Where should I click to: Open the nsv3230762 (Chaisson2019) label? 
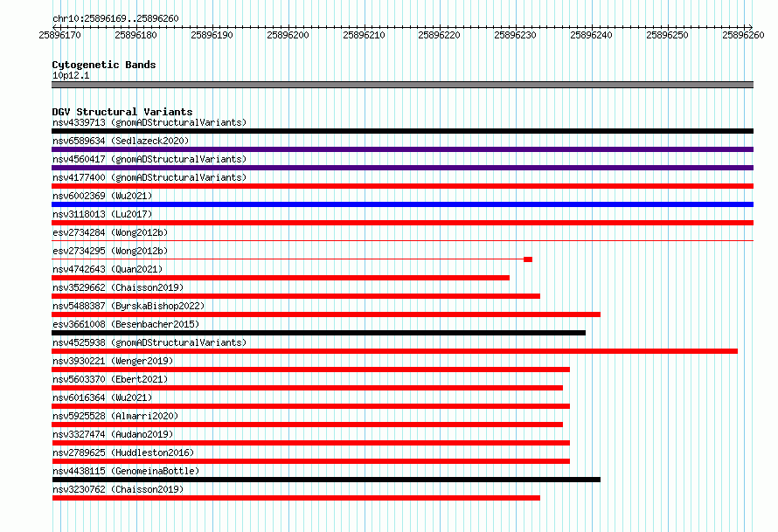(x=118, y=489)
